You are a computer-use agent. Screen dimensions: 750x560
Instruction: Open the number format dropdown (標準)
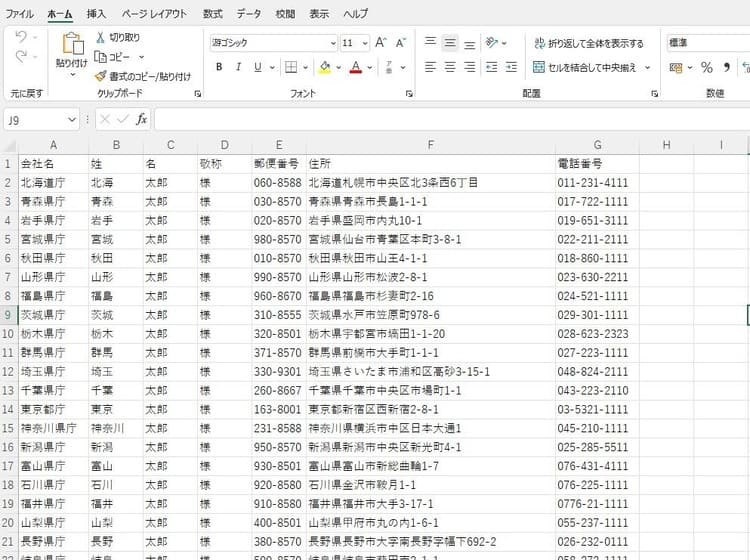(x=708, y=43)
